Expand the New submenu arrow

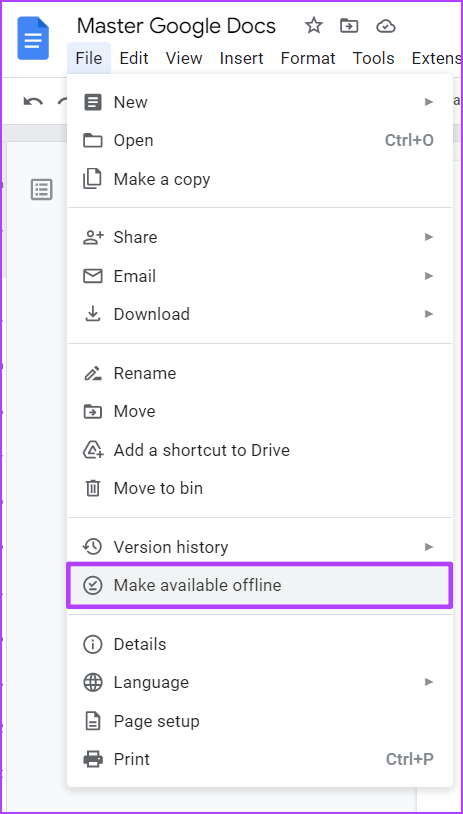[429, 102]
